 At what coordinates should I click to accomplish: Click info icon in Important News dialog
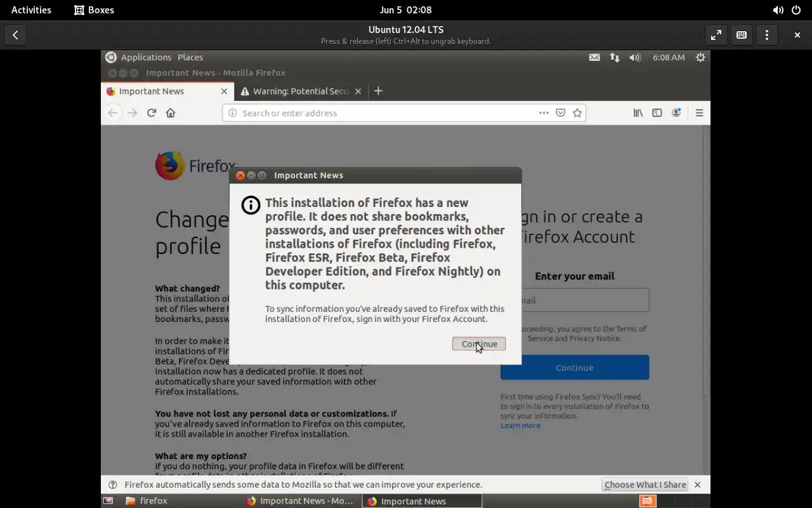click(251, 205)
